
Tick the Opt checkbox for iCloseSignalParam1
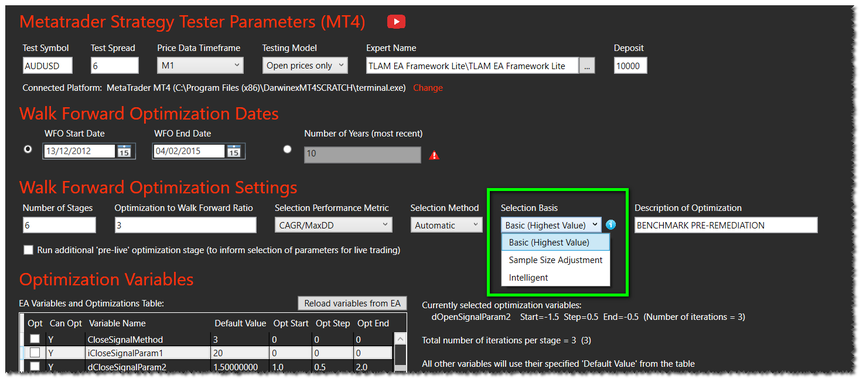coord(35,352)
